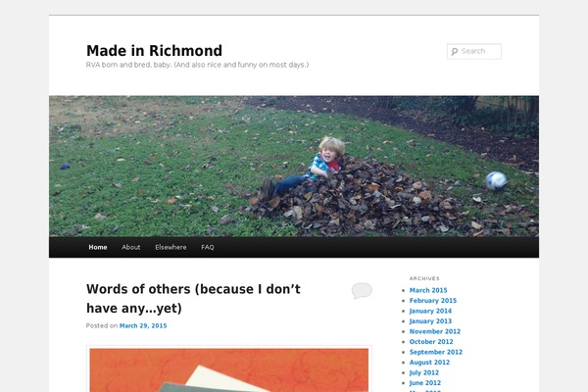
Task: Click the comment bubble icon beside post title
Action: pyautogui.click(x=362, y=291)
